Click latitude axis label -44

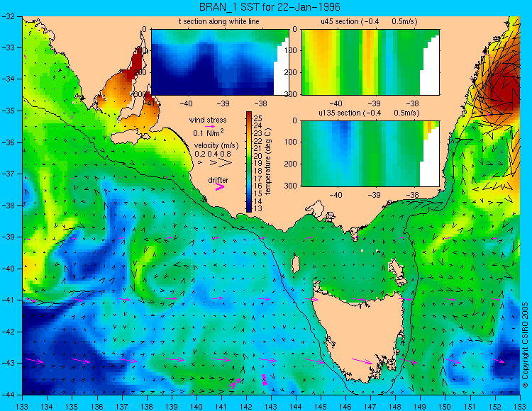click(8, 395)
